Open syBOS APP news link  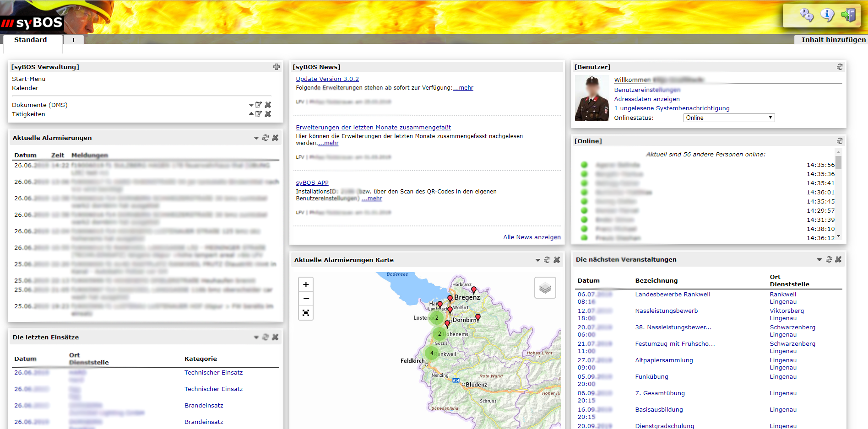(x=312, y=183)
